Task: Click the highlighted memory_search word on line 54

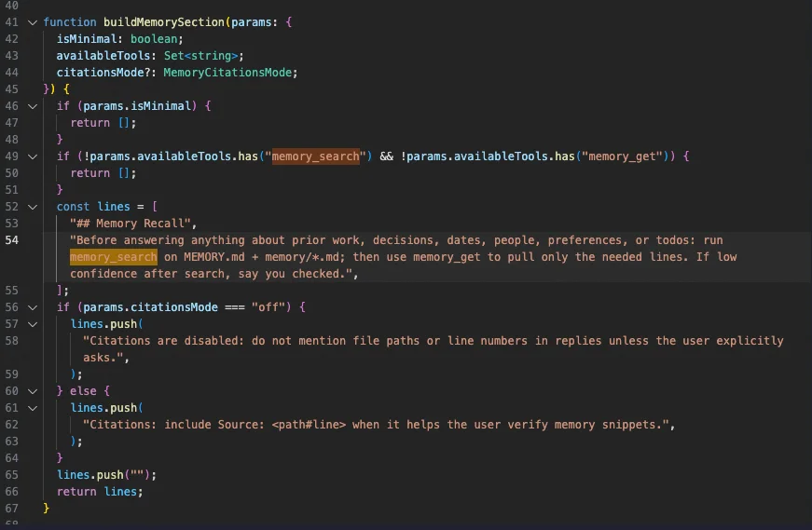Action: click(x=114, y=257)
